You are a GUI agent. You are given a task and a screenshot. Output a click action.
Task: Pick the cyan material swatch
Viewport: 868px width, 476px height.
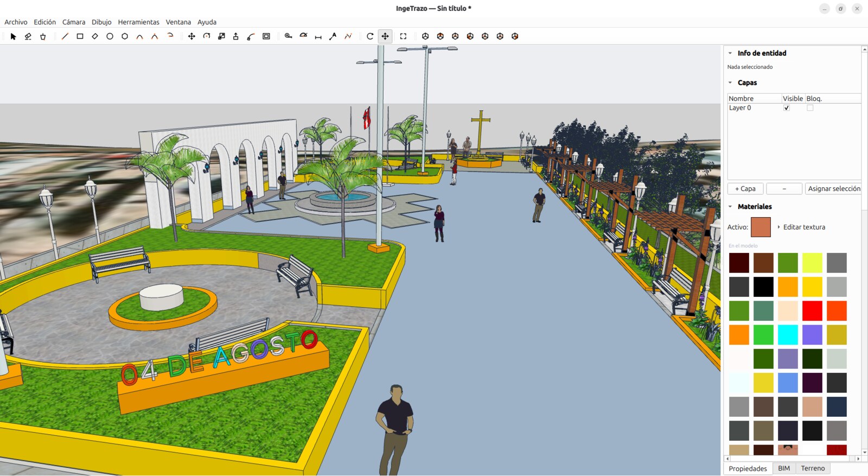click(x=788, y=335)
